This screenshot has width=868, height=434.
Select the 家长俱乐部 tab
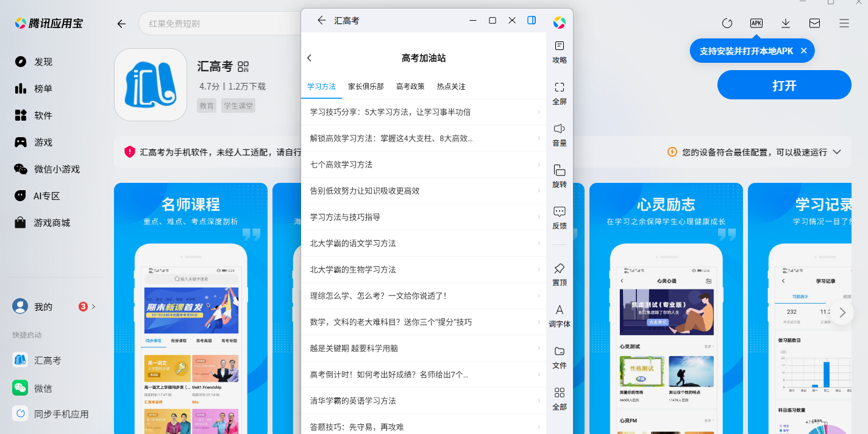(366, 87)
